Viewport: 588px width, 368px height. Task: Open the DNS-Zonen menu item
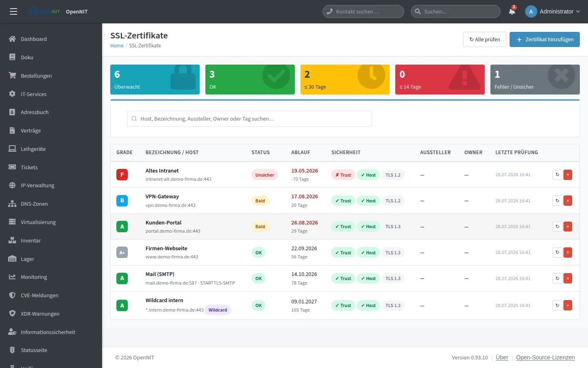pyautogui.click(x=51, y=204)
